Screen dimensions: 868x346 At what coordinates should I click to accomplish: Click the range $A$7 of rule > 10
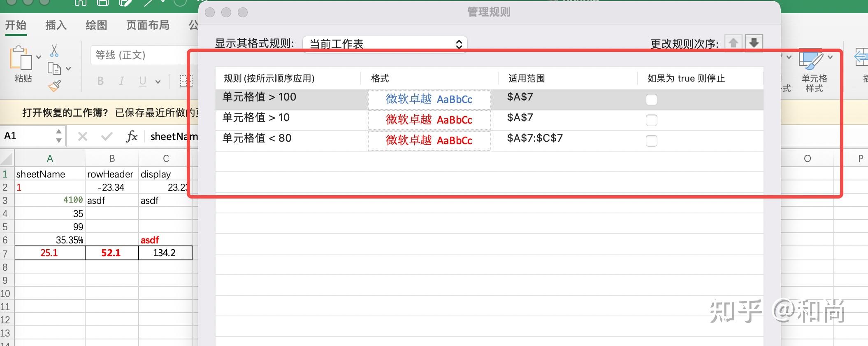tap(520, 118)
